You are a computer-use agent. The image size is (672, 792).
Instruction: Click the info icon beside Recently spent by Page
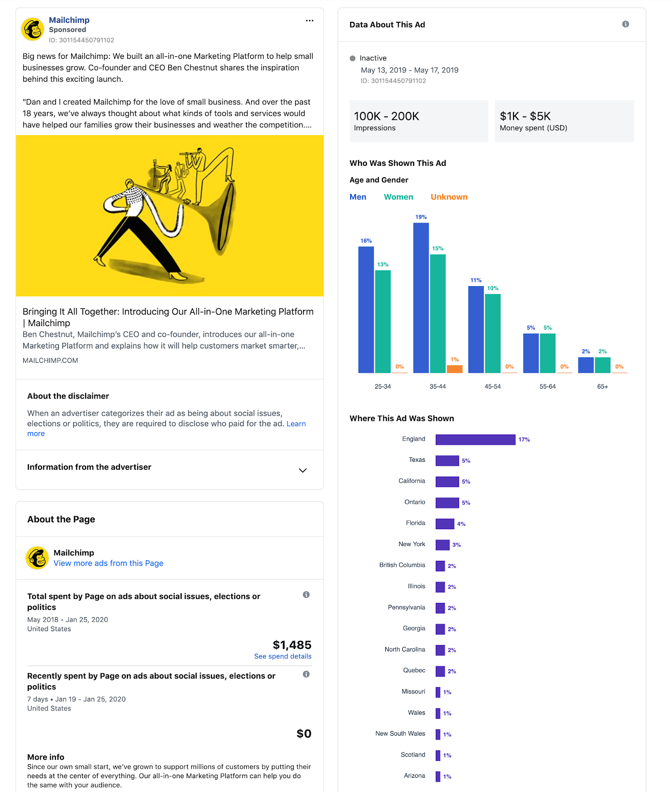pyautogui.click(x=307, y=674)
